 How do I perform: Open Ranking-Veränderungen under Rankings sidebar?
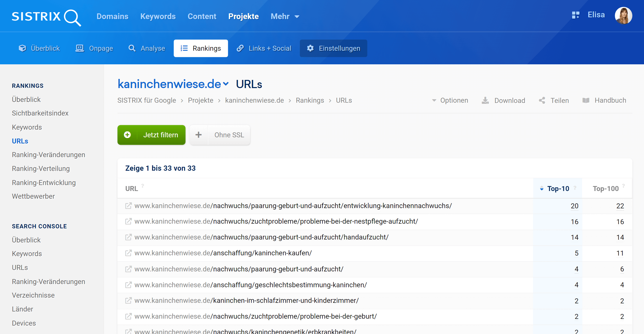pos(49,155)
